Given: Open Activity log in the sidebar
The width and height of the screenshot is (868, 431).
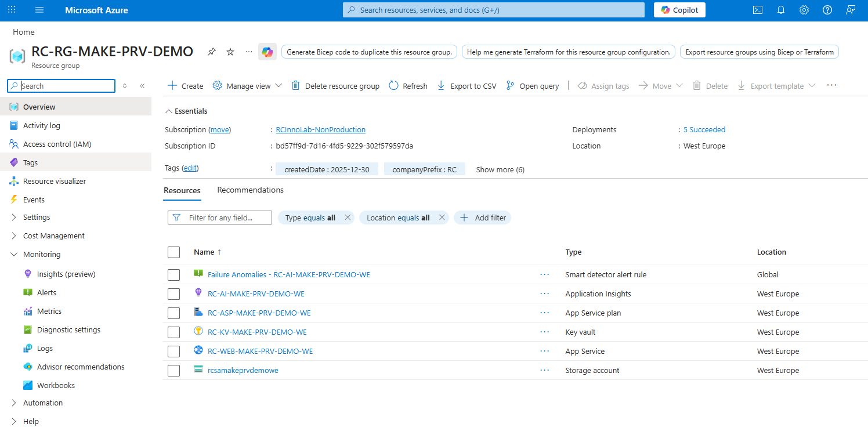Looking at the screenshot, I should tap(41, 126).
